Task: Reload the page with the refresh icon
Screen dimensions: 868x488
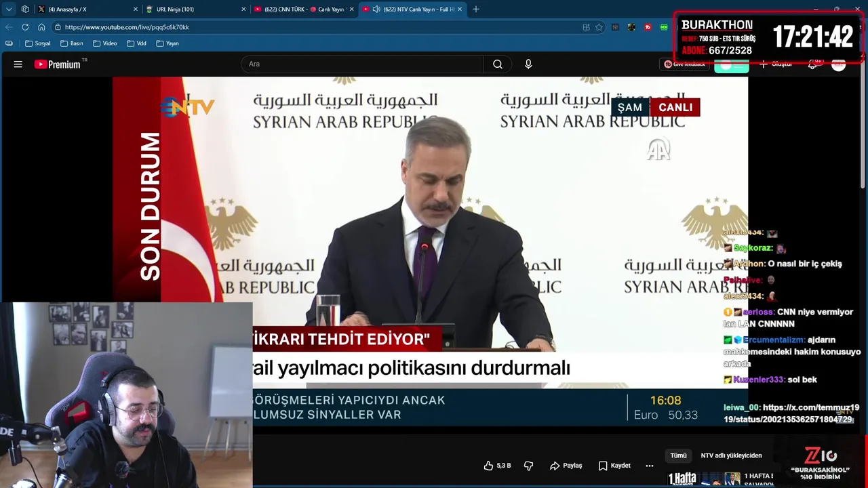Action: [25, 27]
